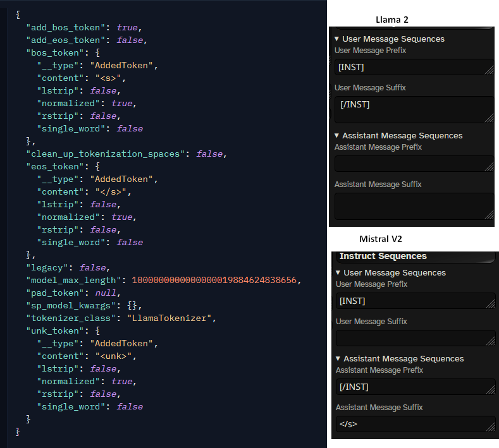
Task: Click the "content": "<s>" line
Action: [x=82, y=78]
